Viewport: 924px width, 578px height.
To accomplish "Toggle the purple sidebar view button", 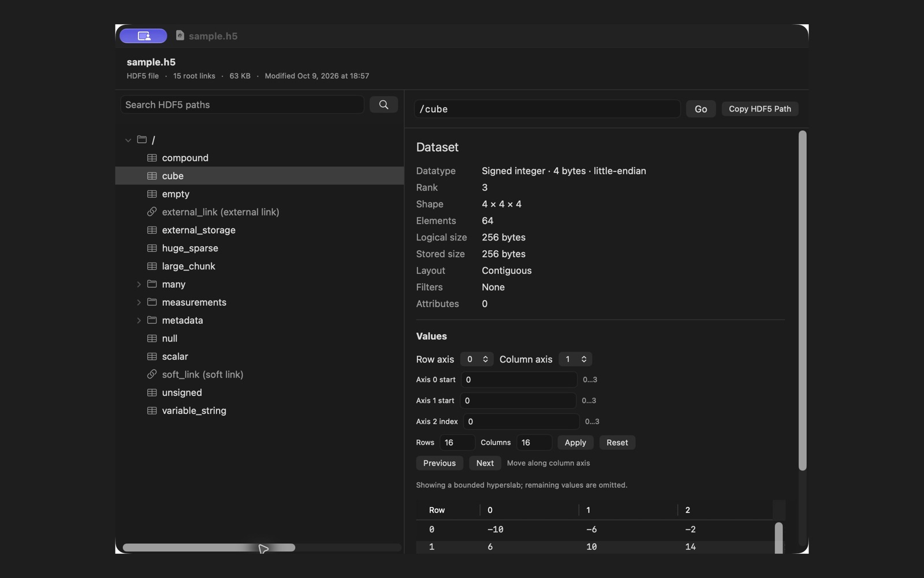I will pyautogui.click(x=143, y=36).
